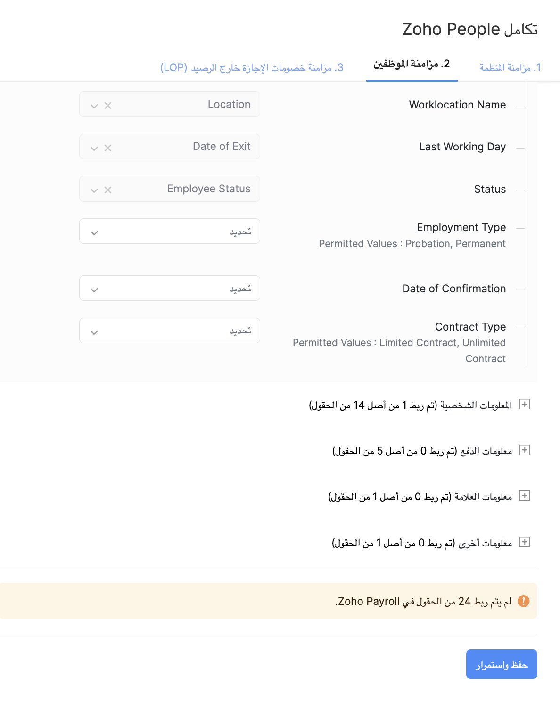This screenshot has height=728, width=560.
Task: Open the Employee Status dropdown chevron
Action: (94, 190)
